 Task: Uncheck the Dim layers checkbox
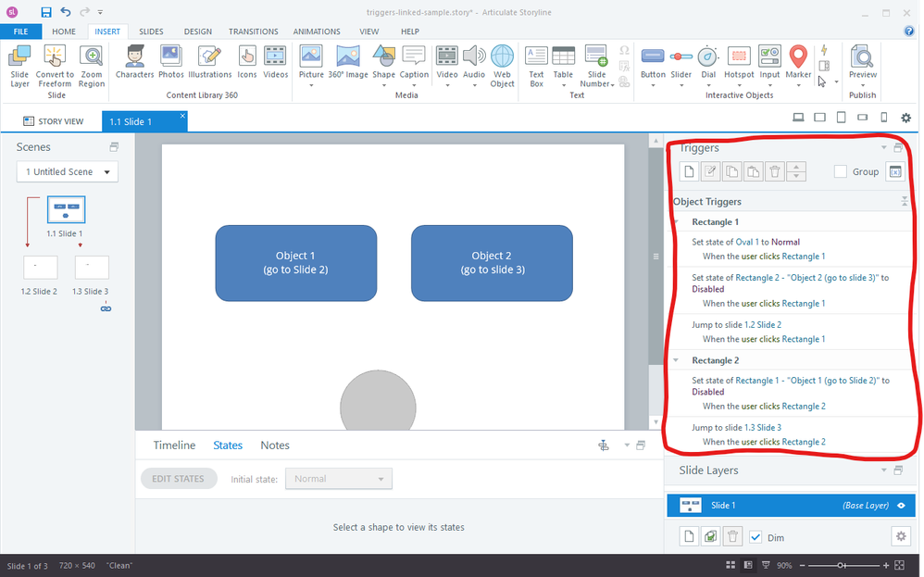coord(755,537)
